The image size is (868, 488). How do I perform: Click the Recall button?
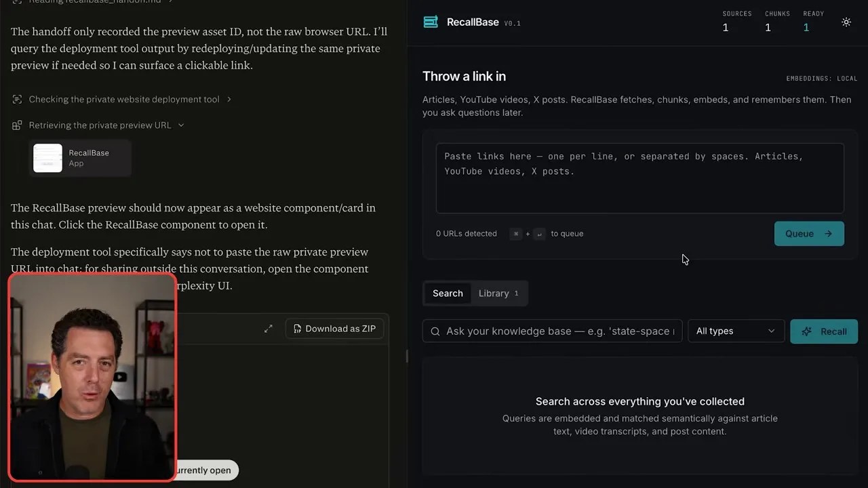[x=824, y=331]
